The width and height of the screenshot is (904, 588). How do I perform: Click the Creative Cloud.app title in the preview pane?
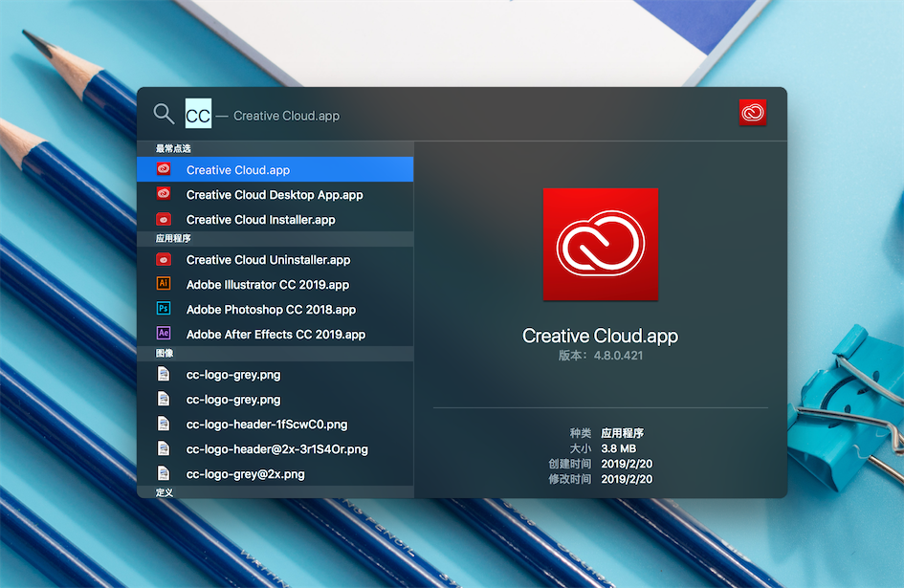coord(600,336)
